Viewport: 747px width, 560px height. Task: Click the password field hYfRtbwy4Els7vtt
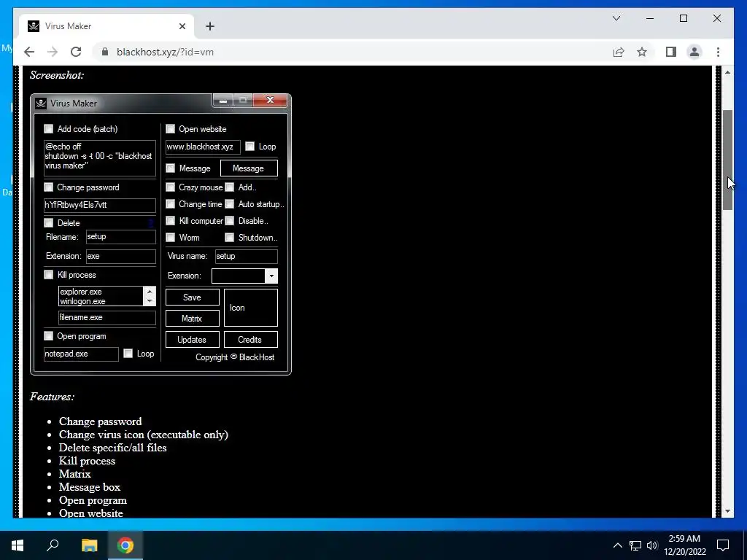click(x=99, y=205)
